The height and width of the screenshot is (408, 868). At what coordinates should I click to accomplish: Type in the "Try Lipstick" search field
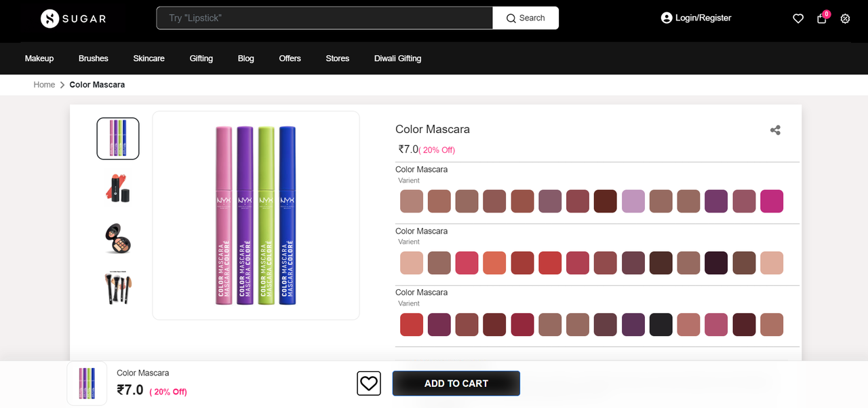tap(324, 18)
